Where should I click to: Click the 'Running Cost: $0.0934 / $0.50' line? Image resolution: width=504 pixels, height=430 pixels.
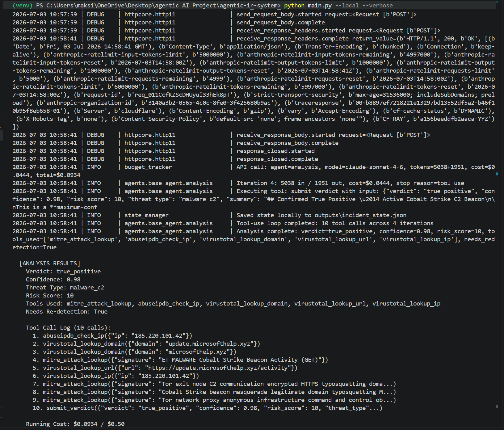click(x=75, y=424)
